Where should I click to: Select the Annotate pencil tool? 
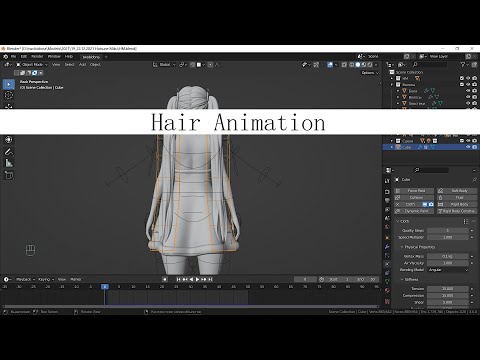point(9,152)
